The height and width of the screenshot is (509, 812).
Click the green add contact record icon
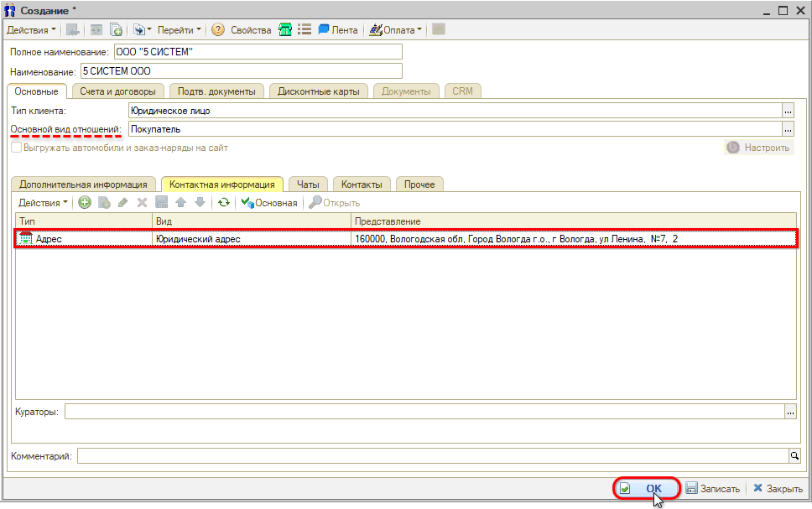click(x=85, y=203)
